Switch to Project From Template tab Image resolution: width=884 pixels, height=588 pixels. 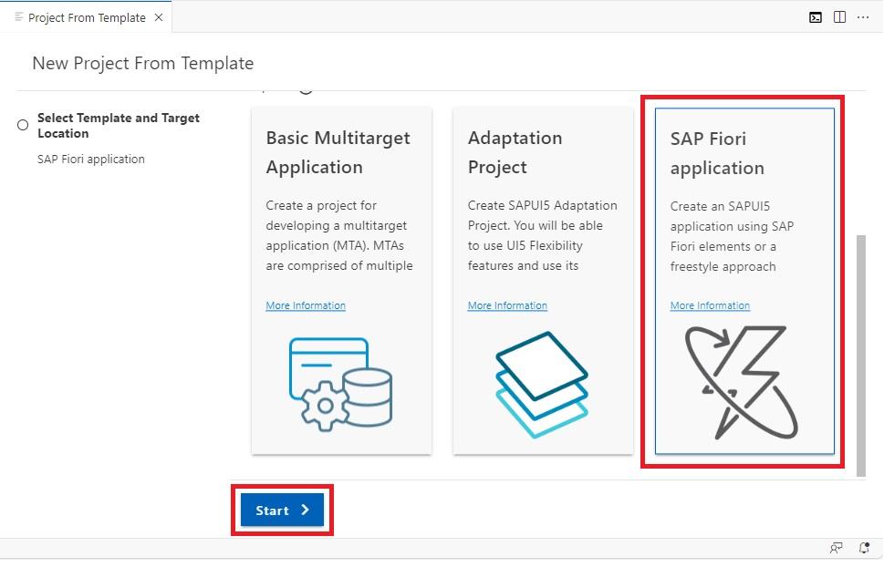pyautogui.click(x=87, y=17)
